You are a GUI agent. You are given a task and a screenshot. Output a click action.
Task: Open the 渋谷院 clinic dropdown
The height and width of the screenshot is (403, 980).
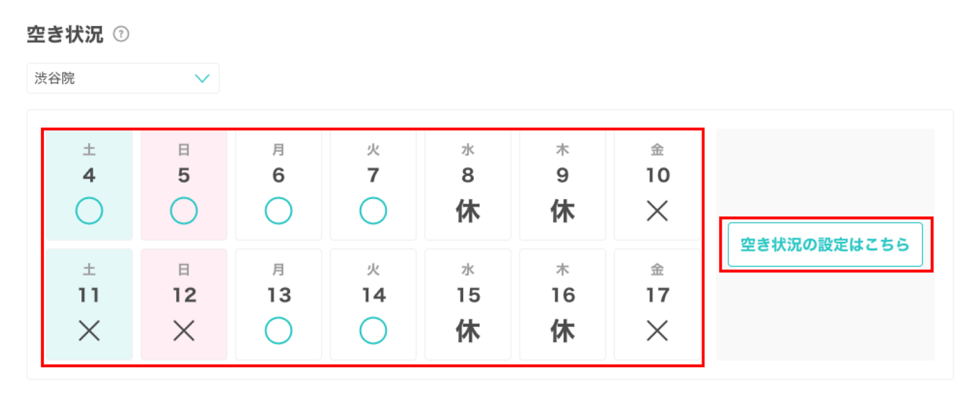(x=122, y=78)
